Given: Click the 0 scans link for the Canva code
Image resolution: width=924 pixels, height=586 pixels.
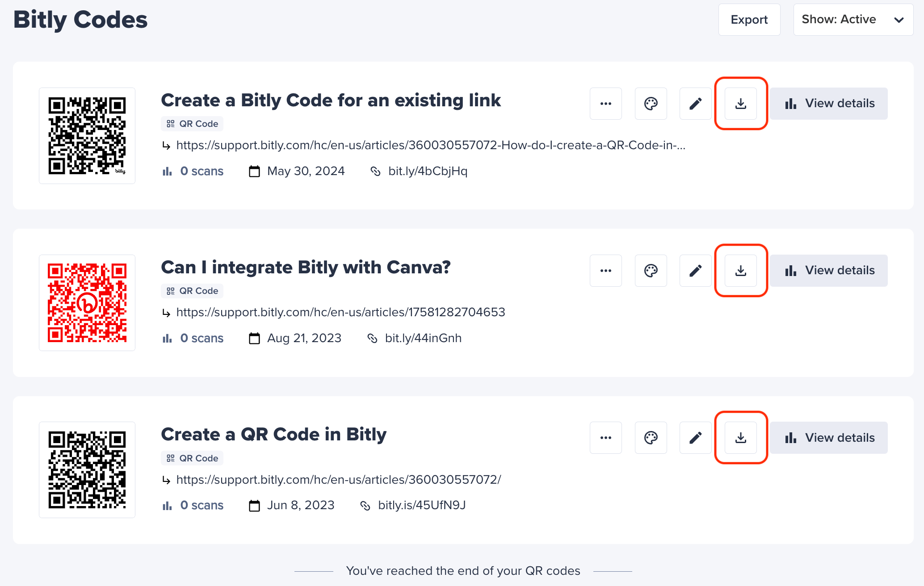Looking at the screenshot, I should pos(202,338).
